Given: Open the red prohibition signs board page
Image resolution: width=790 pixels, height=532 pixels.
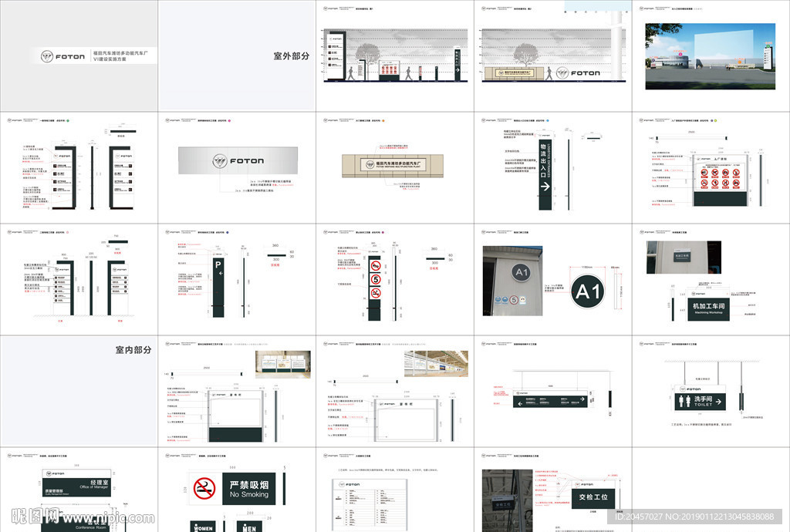Looking at the screenshot, I should point(711,167).
